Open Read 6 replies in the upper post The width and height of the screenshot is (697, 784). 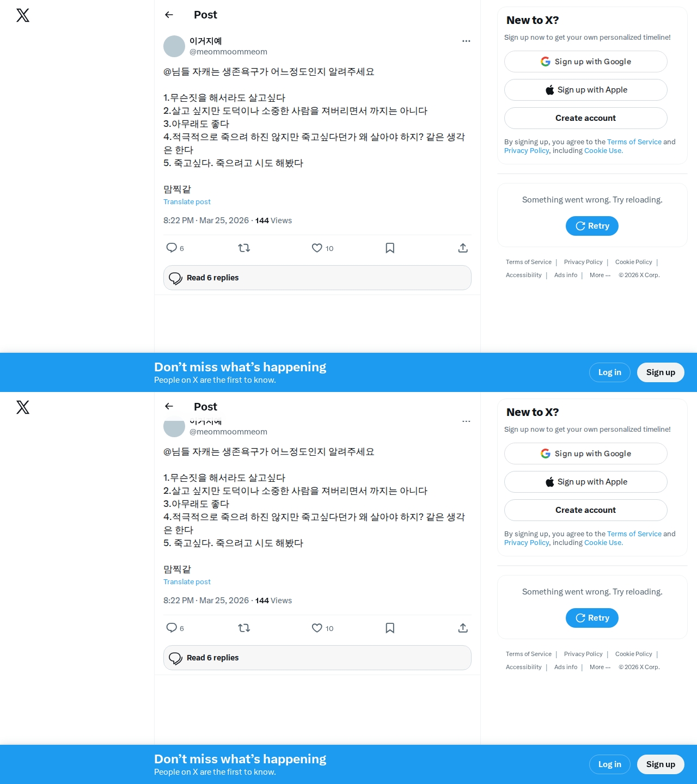click(x=317, y=278)
